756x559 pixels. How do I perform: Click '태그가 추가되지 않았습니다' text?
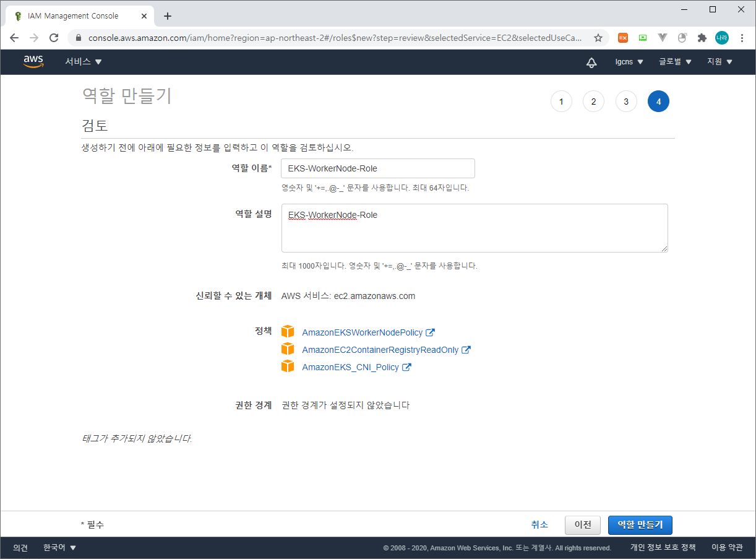point(137,439)
